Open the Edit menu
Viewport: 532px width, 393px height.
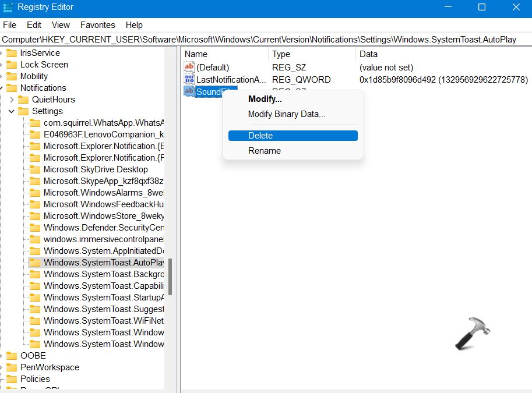coord(34,25)
